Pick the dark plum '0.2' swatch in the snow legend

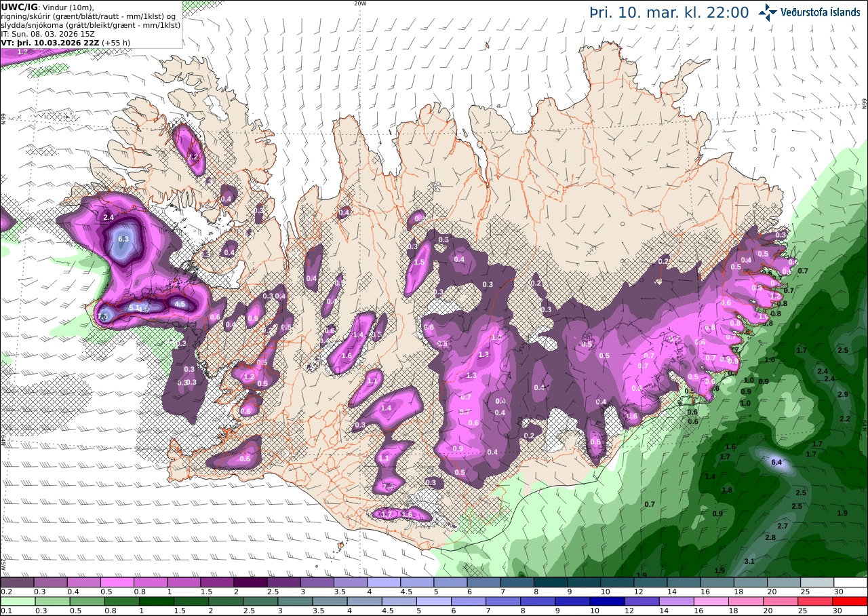pyautogui.click(x=17, y=582)
